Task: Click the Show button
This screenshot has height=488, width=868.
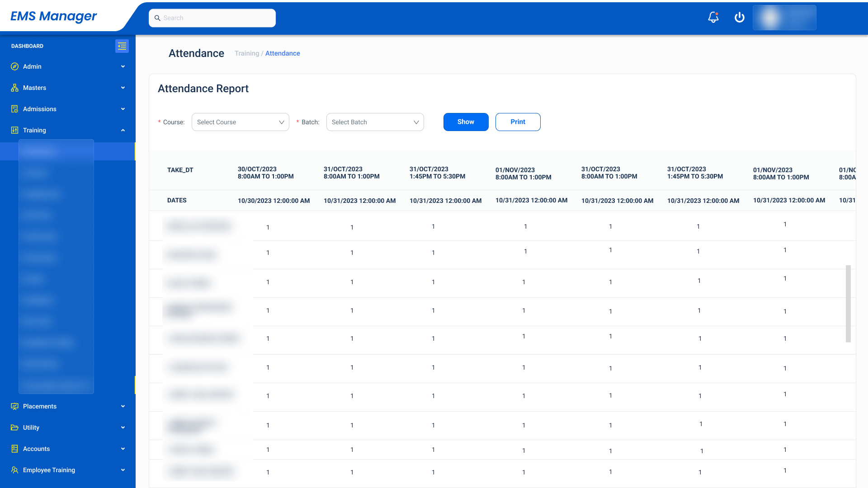Action: point(466,122)
